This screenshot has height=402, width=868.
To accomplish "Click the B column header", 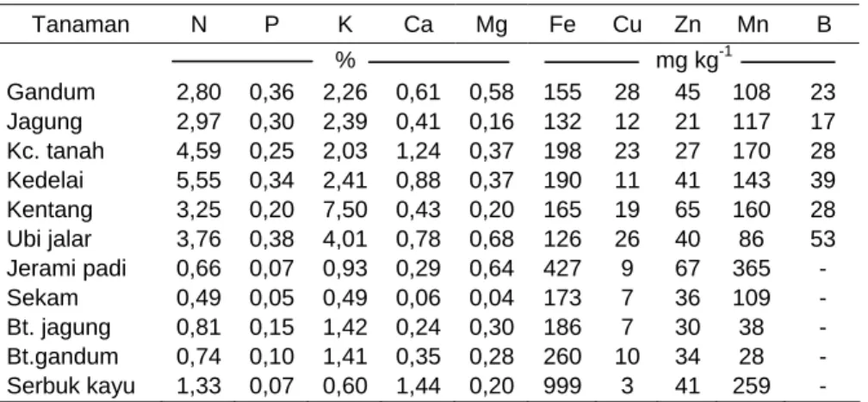I will 824,25.
